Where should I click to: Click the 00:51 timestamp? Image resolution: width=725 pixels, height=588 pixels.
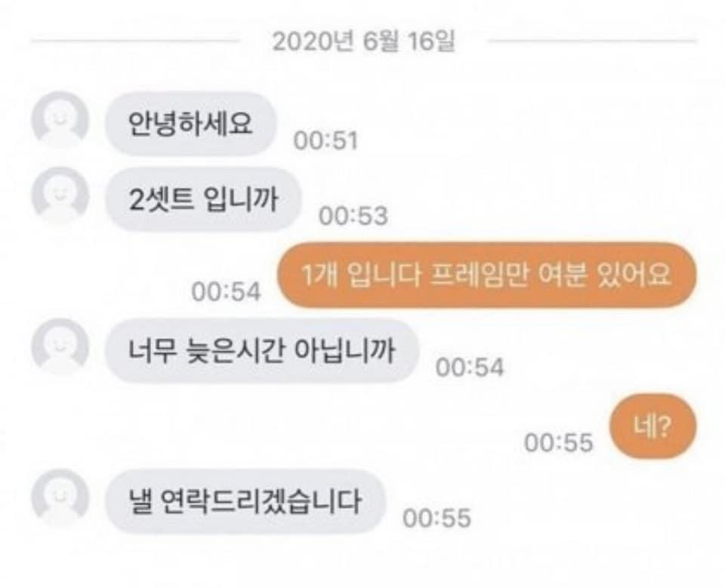point(326,140)
